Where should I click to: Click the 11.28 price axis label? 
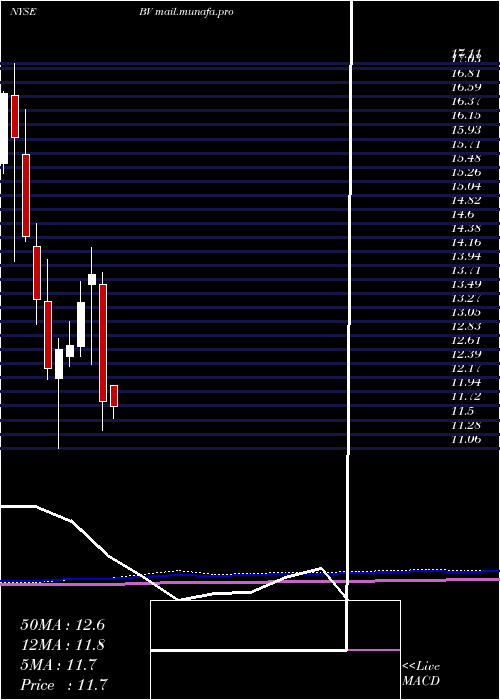coord(466,425)
